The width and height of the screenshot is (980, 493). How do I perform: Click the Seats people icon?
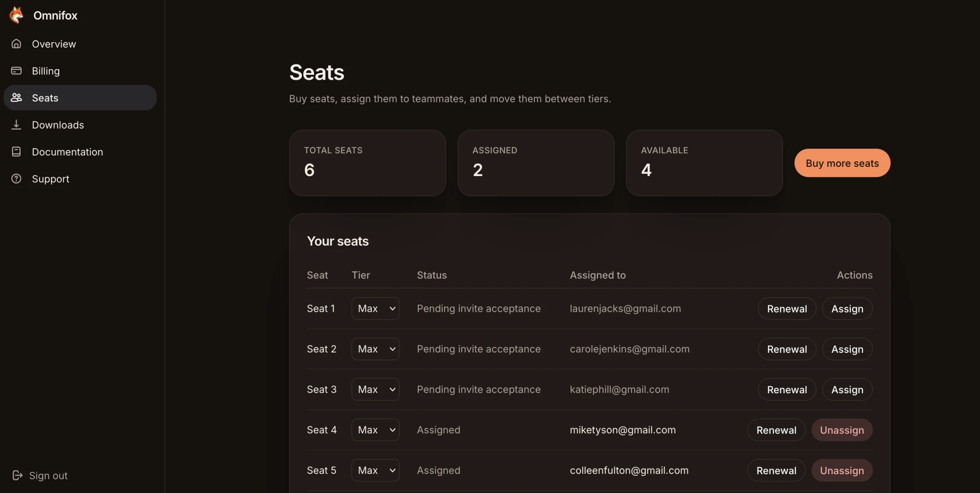pyautogui.click(x=16, y=98)
